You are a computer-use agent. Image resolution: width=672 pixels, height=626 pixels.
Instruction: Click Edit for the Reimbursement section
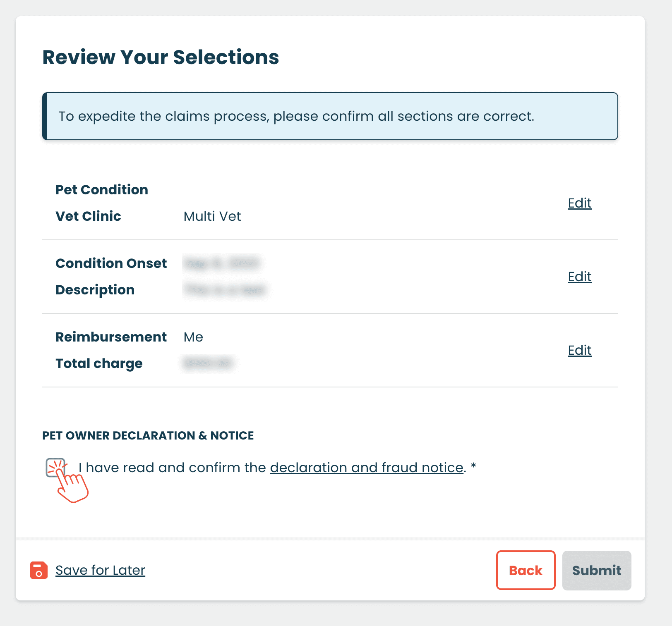(x=579, y=350)
